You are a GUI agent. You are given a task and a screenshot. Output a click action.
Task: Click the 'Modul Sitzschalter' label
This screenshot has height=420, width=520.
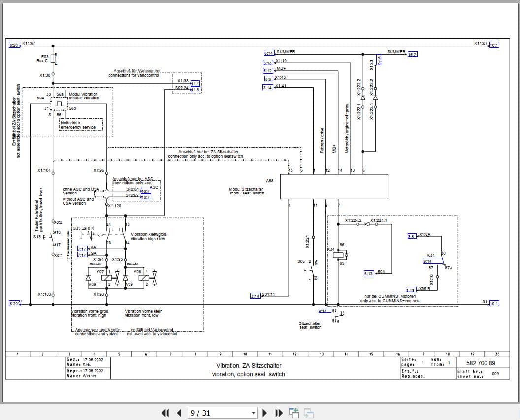(246, 189)
